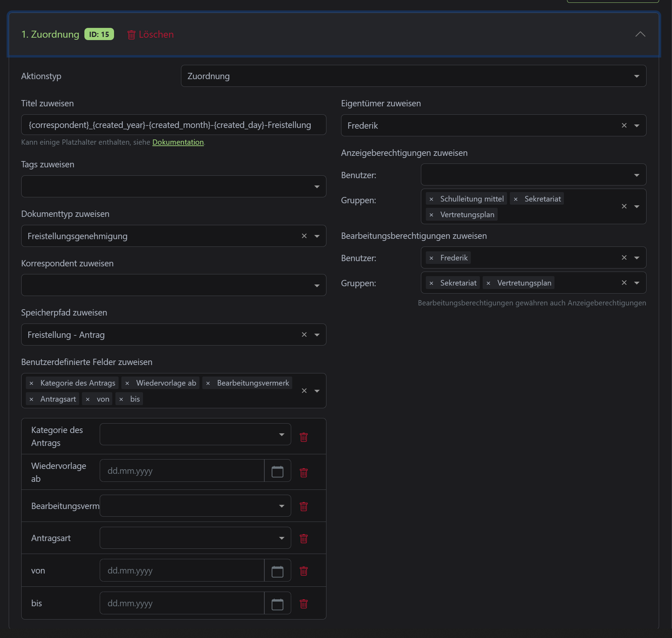Screen dimensions: 672x638
Task: Open the Dokumentation link
Action: [178, 142]
